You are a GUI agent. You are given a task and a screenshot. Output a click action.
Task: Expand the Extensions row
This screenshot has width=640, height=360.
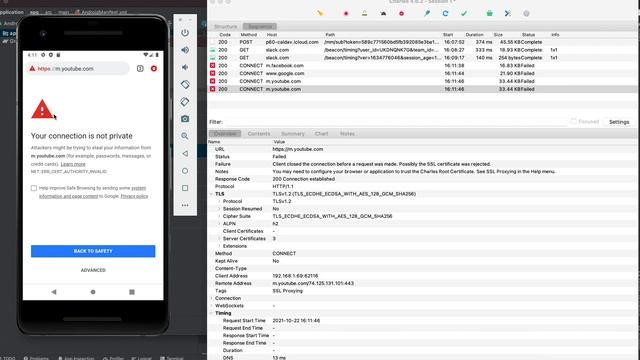click(219, 246)
